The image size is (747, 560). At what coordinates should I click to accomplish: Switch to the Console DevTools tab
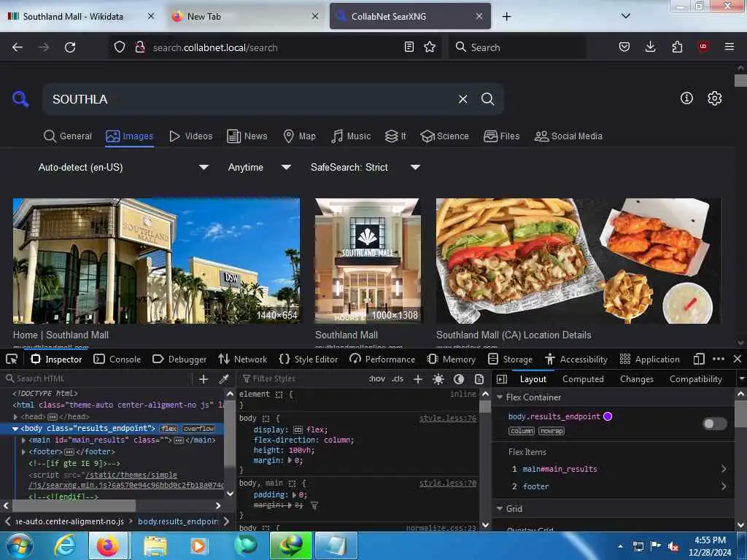[x=117, y=359]
